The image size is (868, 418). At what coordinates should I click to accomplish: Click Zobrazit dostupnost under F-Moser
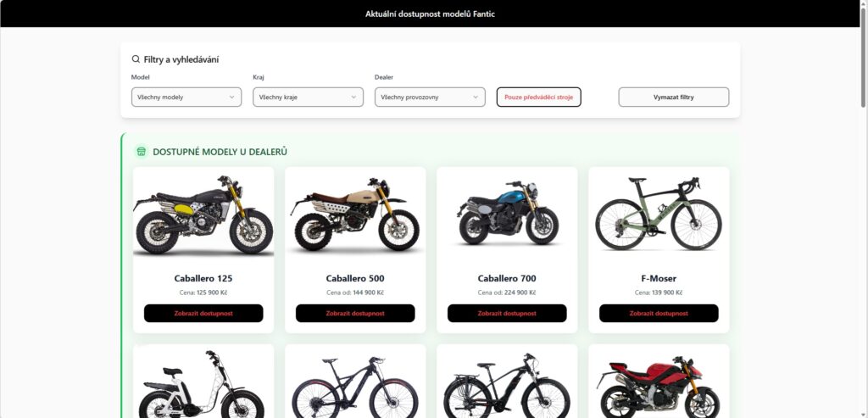[x=659, y=314]
